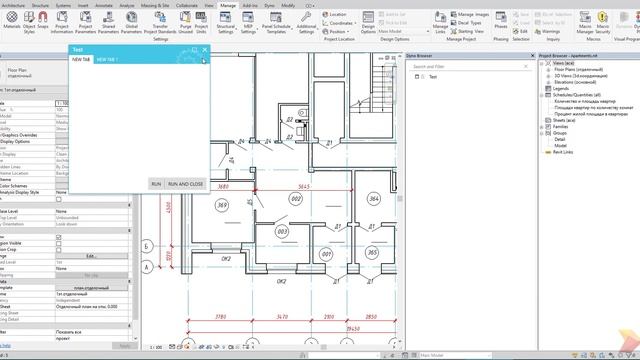Select the first NEW TAB in the Test dialog
Image resolution: width=640 pixels, height=360 pixels.
[x=81, y=60]
